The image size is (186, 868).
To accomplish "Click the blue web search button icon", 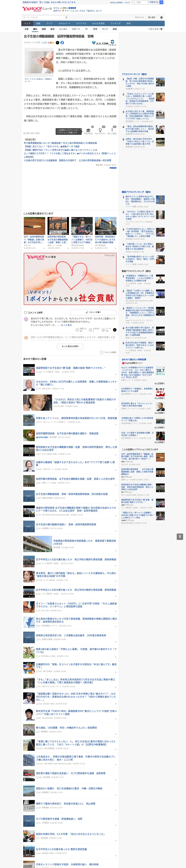I will (x=161, y=2).
